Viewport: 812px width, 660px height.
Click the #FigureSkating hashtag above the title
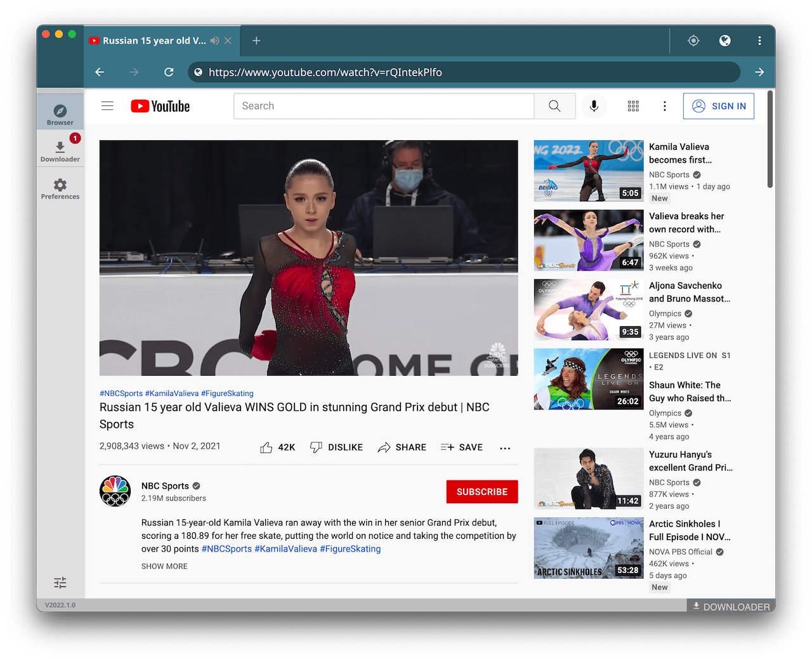pyautogui.click(x=227, y=393)
